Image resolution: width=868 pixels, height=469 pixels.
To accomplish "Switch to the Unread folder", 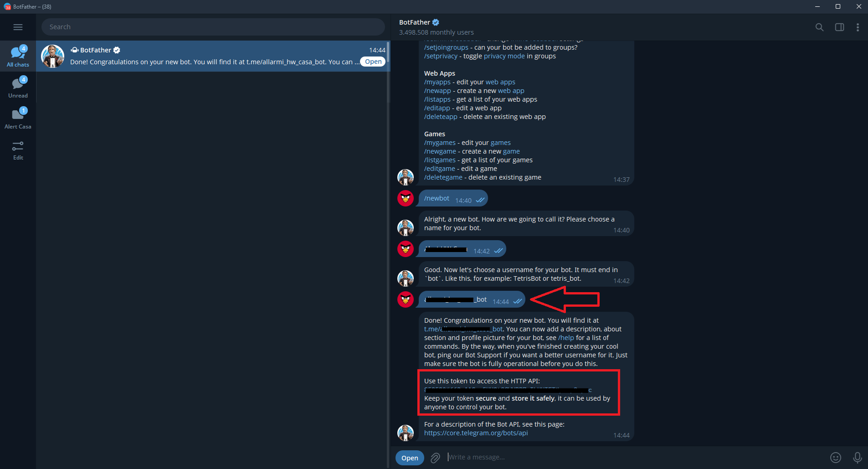I will (x=18, y=87).
